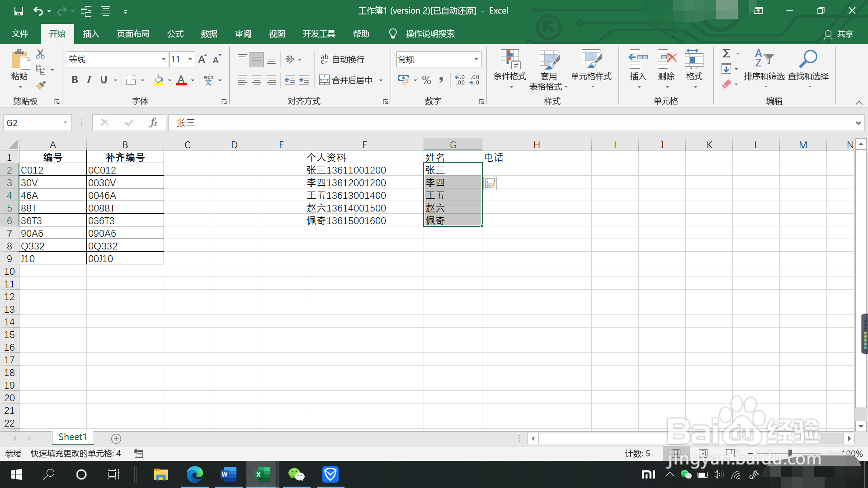Open the 数据 ribbon tab
868x488 pixels.
coord(209,34)
